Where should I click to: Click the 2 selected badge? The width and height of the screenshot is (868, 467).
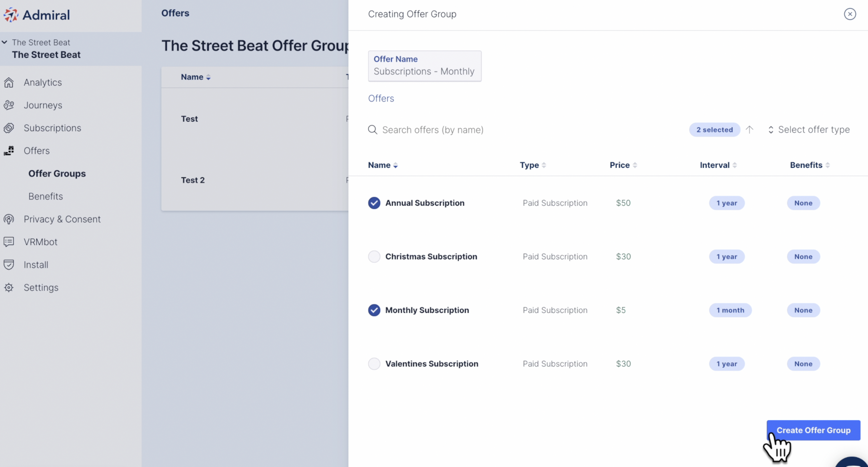point(714,129)
